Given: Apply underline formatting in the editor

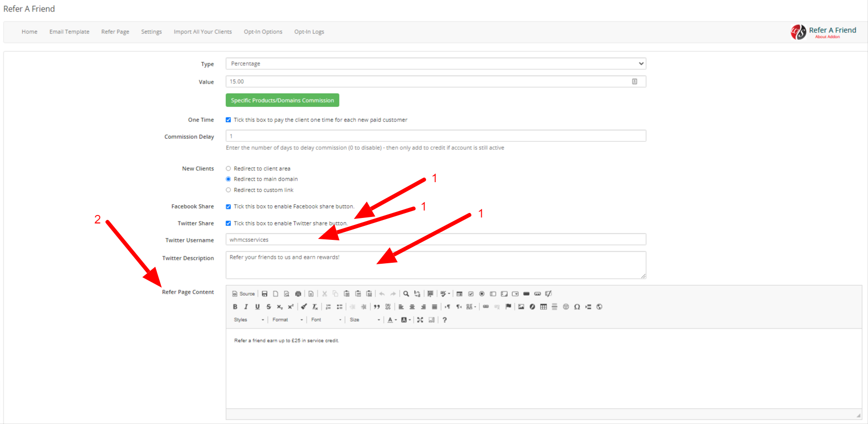Looking at the screenshot, I should click(x=257, y=307).
